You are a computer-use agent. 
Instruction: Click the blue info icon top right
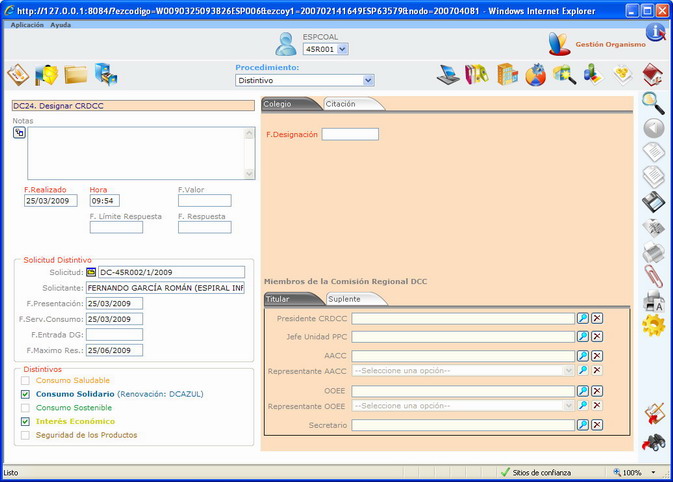(x=656, y=32)
